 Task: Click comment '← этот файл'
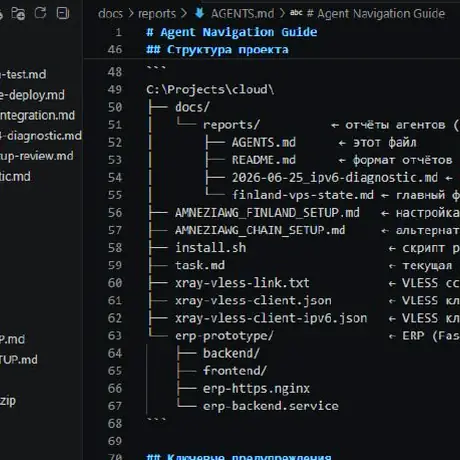[x=377, y=143]
